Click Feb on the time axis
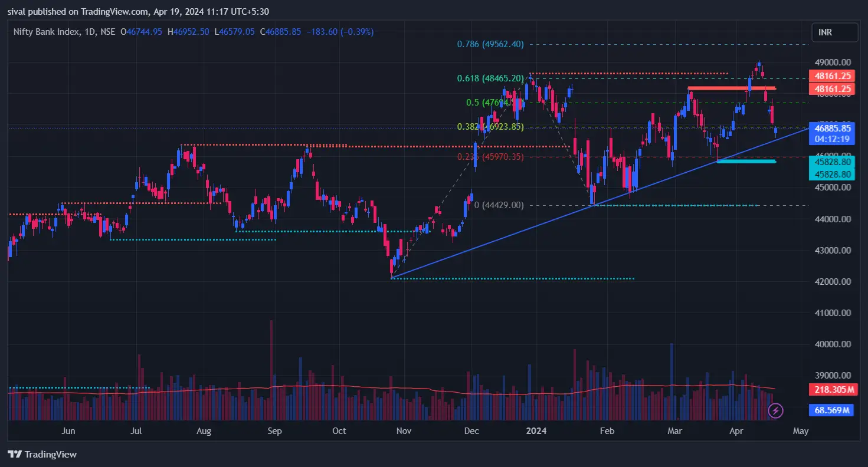The height and width of the screenshot is (467, 868). click(607, 431)
